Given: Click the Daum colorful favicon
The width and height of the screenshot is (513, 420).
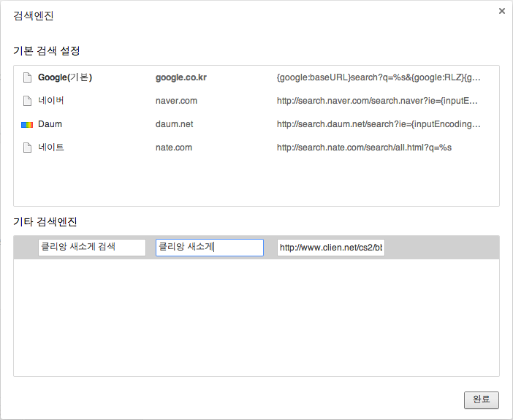Looking at the screenshot, I should pyautogui.click(x=27, y=125).
